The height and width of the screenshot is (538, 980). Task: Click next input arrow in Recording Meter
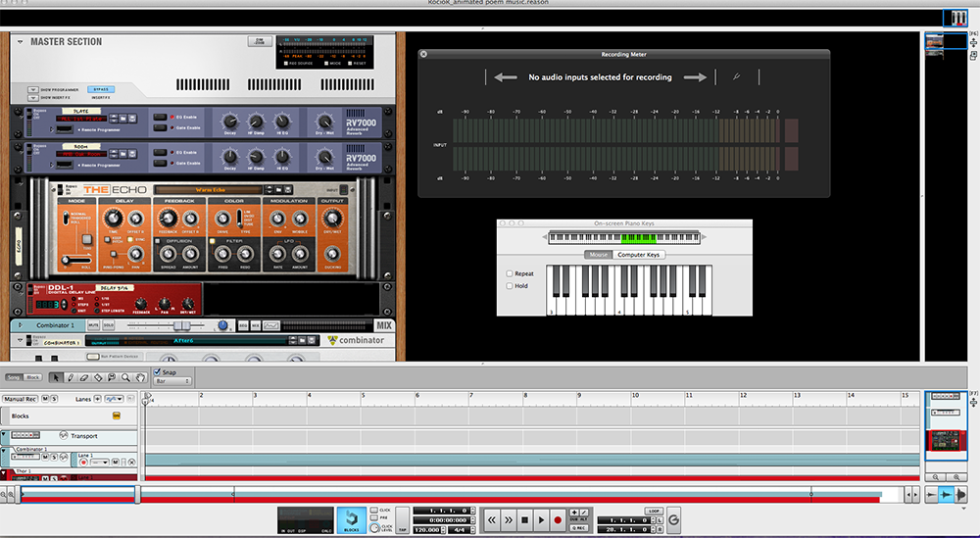[x=695, y=77]
